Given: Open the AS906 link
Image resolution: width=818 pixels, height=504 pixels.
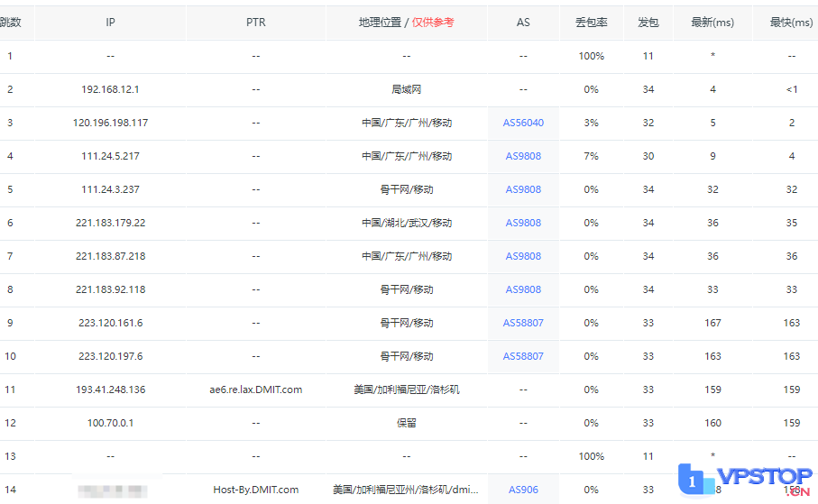Looking at the screenshot, I should (523, 490).
